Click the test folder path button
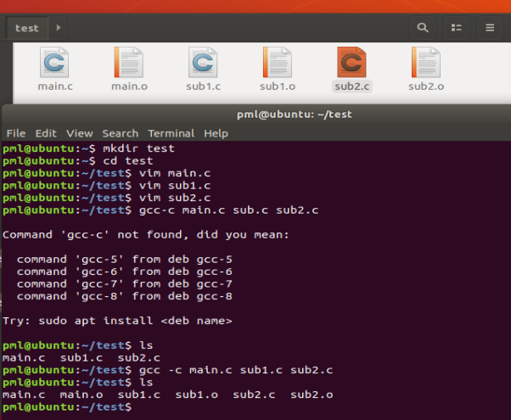511x420 pixels. tap(27, 28)
